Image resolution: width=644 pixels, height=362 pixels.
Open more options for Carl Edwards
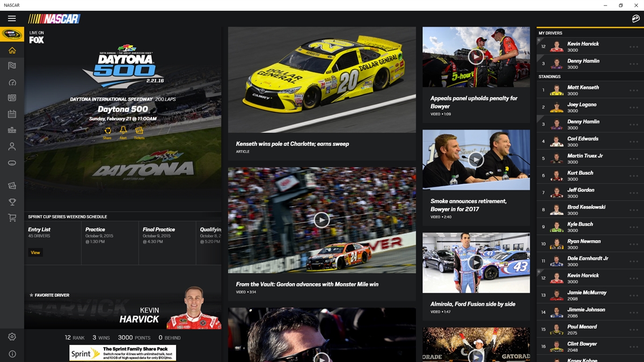click(x=634, y=142)
